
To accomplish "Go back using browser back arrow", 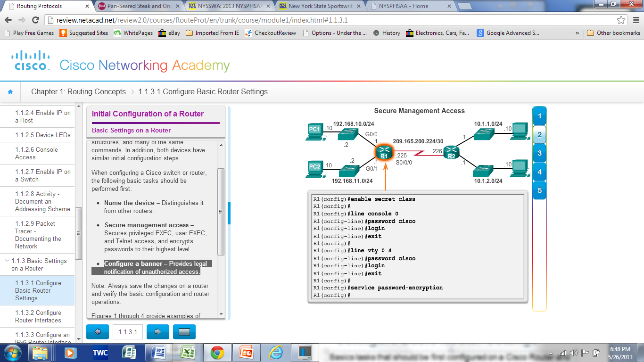I will (9, 20).
